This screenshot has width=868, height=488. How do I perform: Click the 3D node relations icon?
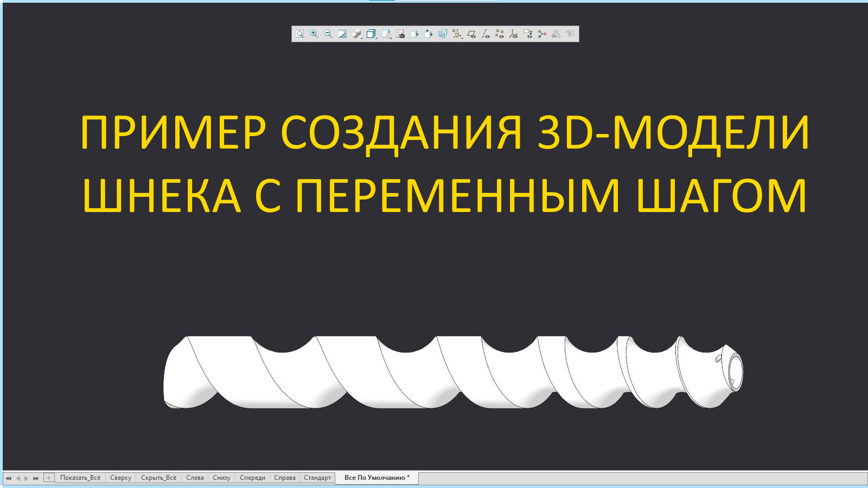pyautogui.click(x=542, y=33)
